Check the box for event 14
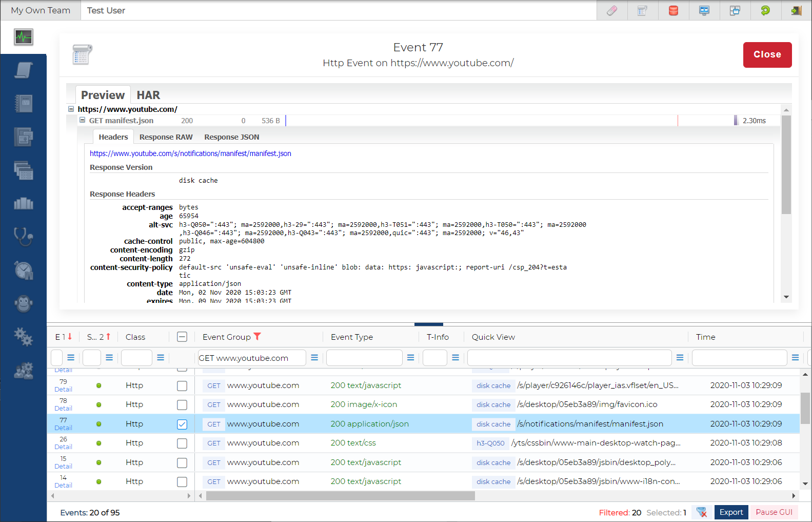 click(x=182, y=482)
